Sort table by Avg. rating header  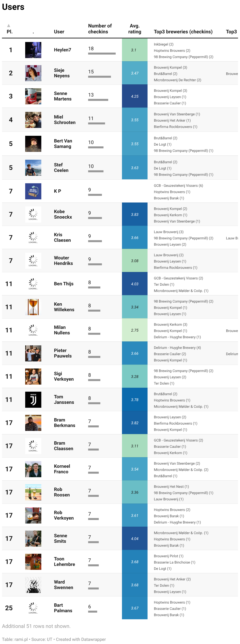tap(135, 29)
